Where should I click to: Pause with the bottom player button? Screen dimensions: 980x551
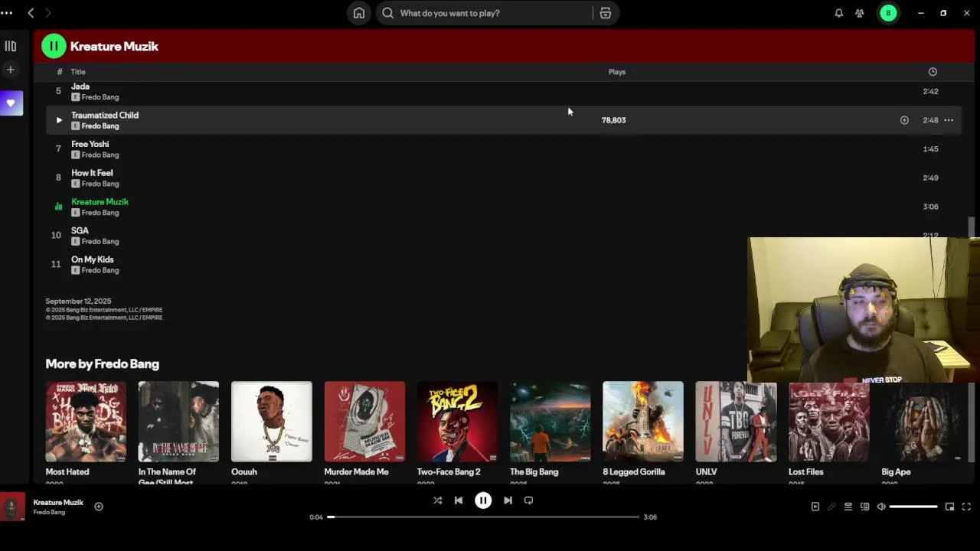tap(483, 500)
